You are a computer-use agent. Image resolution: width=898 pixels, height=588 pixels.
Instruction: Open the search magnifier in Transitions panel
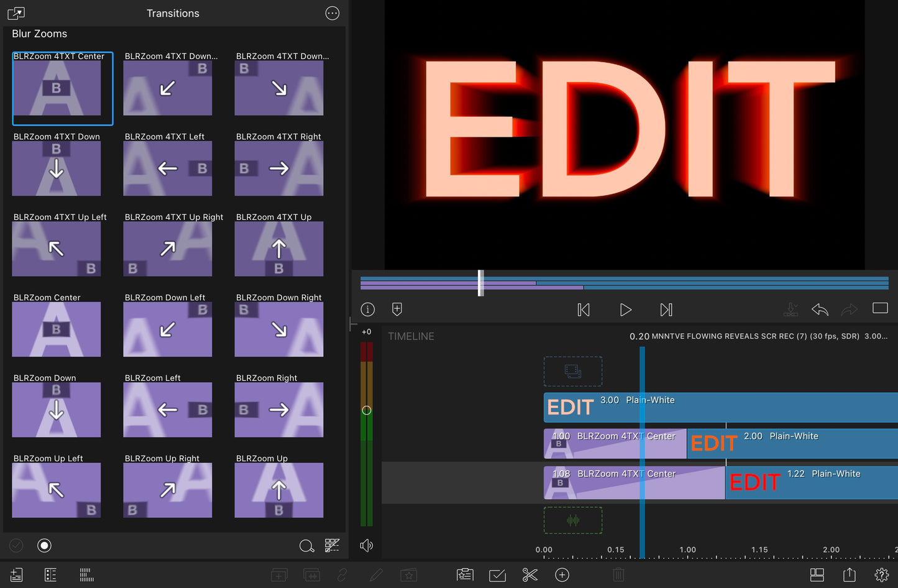click(306, 546)
